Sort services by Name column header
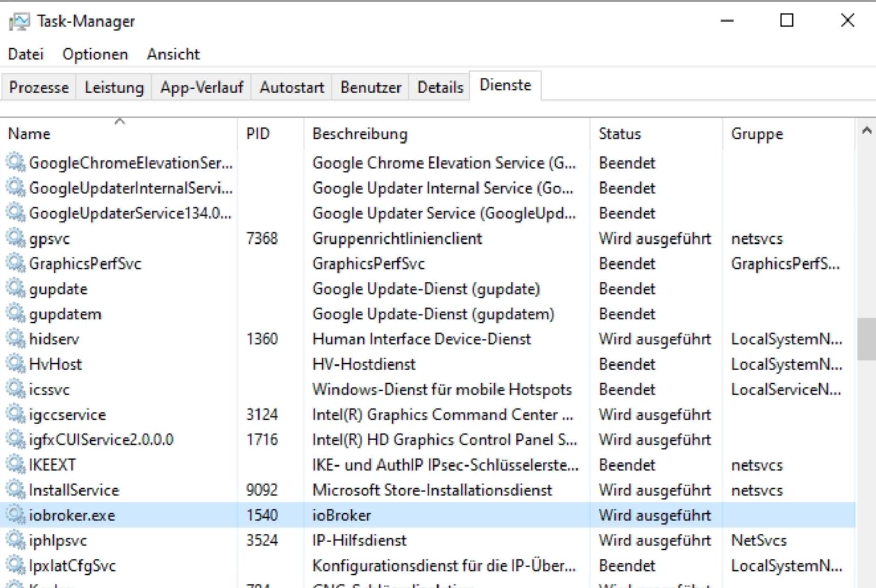This screenshot has width=876, height=588. [119, 134]
